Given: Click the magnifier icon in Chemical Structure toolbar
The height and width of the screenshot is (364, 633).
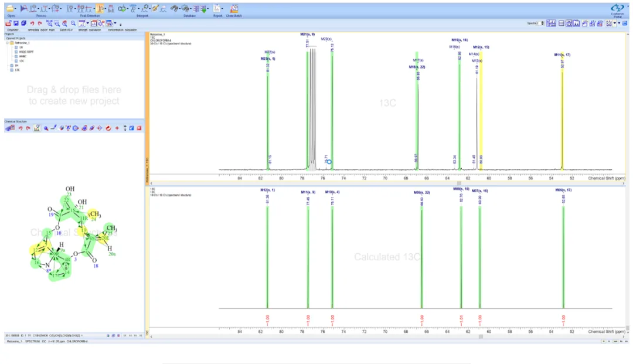Looking at the screenshot, I should point(46,128).
